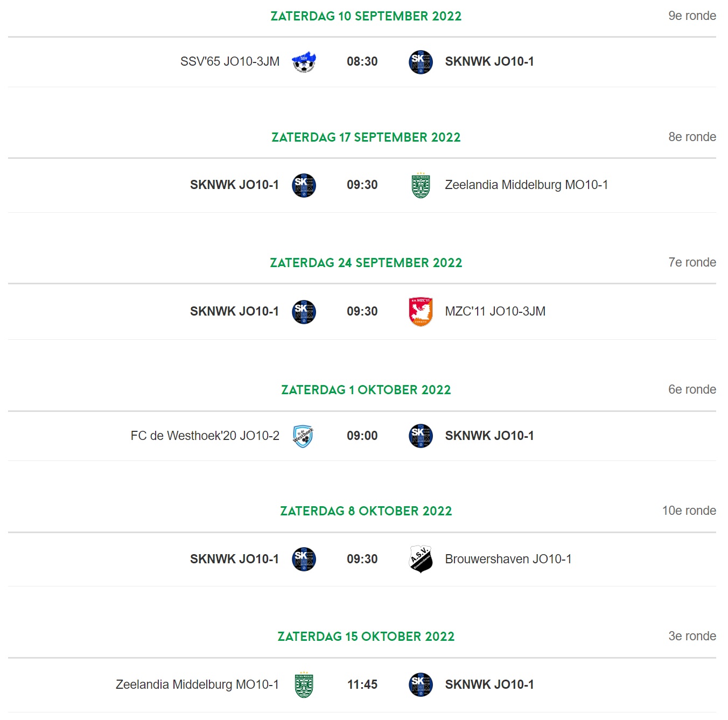Viewport: 728px width, 720px height.
Task: Click the Zeelandia Middelburg crest, 17 September
Action: 421,185
